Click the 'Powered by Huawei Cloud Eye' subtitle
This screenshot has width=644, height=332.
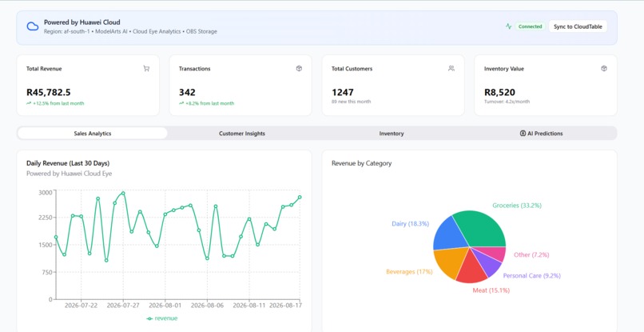pos(69,174)
